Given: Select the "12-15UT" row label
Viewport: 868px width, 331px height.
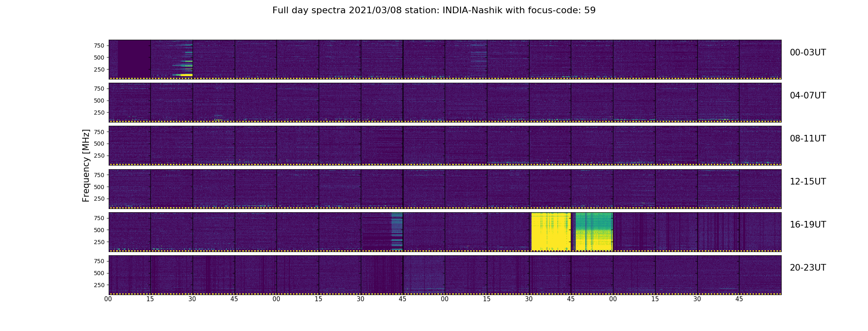Looking at the screenshot, I should click(x=808, y=182).
